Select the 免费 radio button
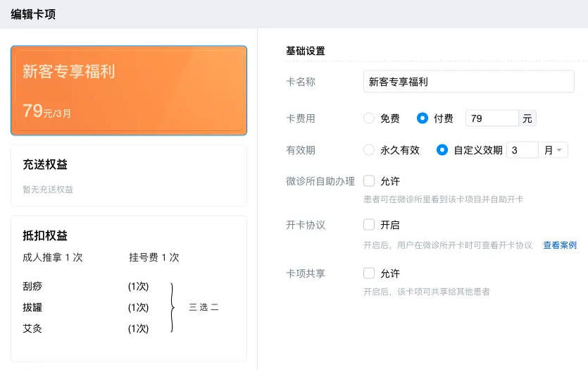This screenshot has height=370, width=588. [369, 118]
